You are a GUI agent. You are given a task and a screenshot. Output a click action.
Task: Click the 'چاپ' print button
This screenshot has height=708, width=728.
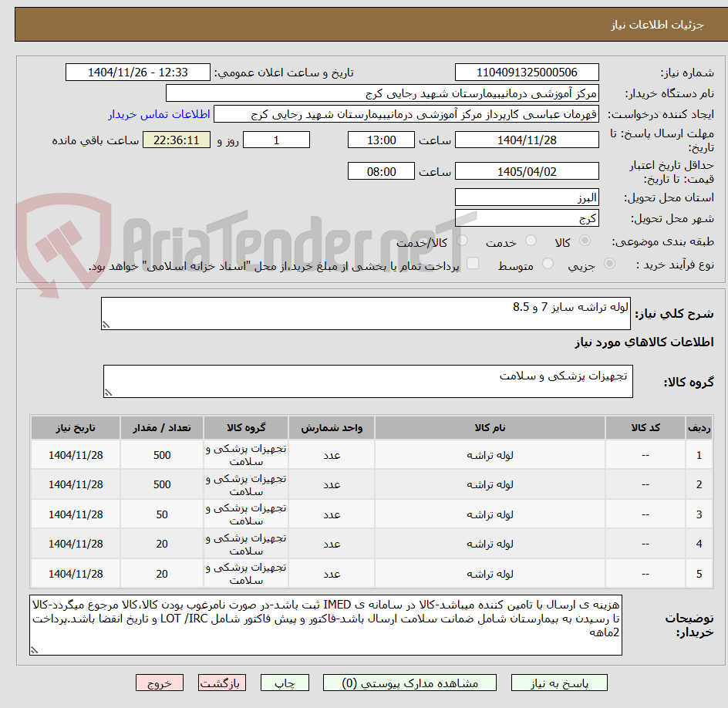click(285, 683)
